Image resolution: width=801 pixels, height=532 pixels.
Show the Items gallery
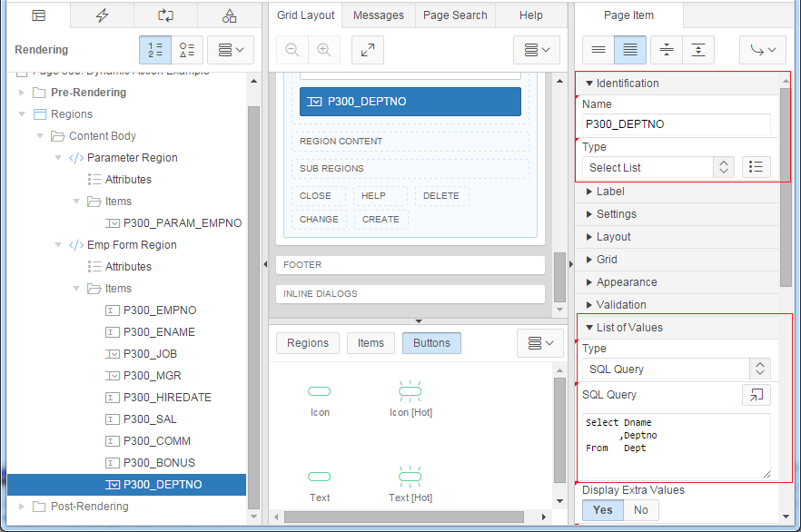(x=371, y=343)
